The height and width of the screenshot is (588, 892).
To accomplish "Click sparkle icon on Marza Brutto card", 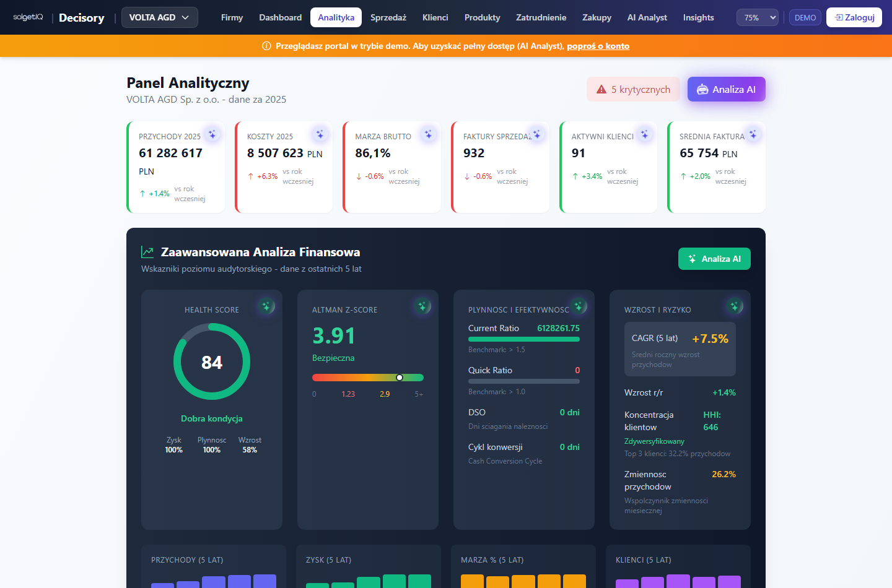I will coord(428,134).
